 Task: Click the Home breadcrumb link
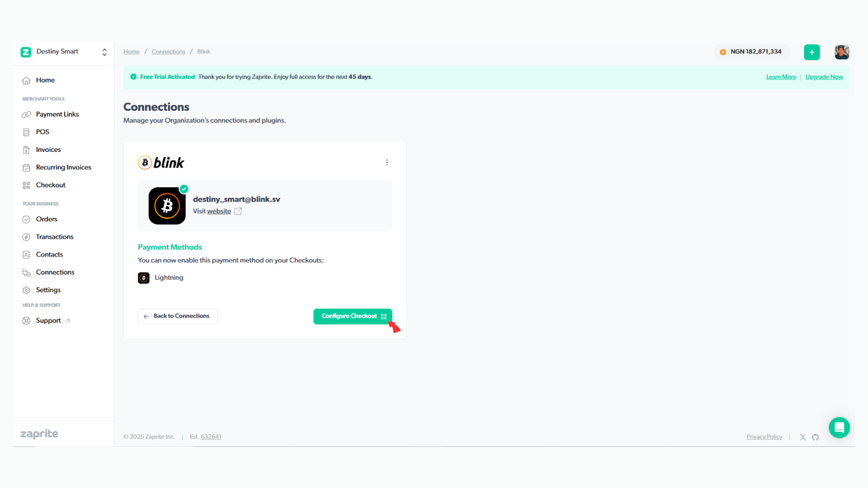tap(131, 52)
